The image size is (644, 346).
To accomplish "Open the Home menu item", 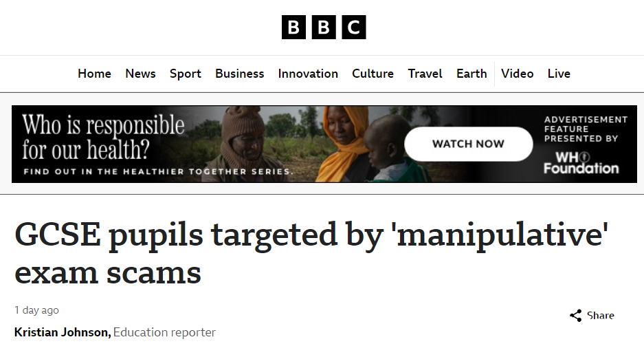I will 94,74.
